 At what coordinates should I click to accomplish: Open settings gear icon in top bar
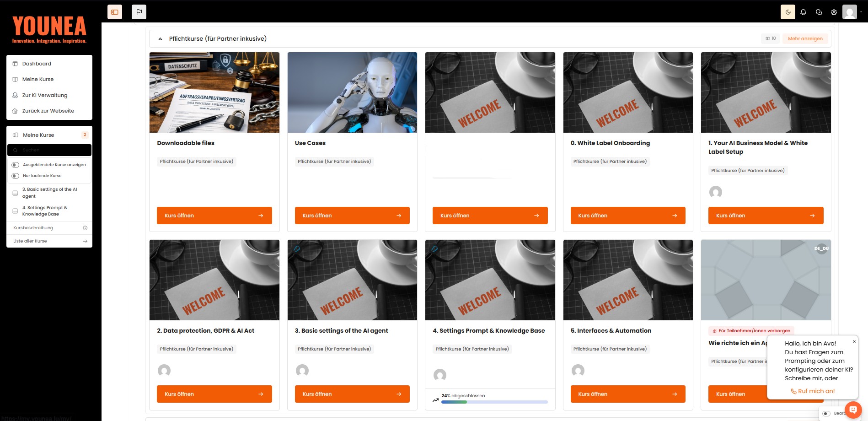[834, 12]
